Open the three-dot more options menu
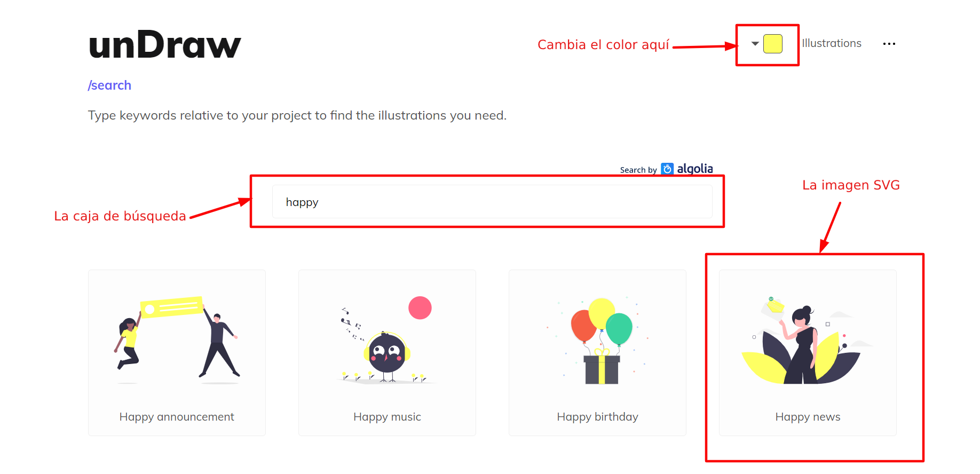Viewport: 980px width, 474px height. tap(889, 44)
